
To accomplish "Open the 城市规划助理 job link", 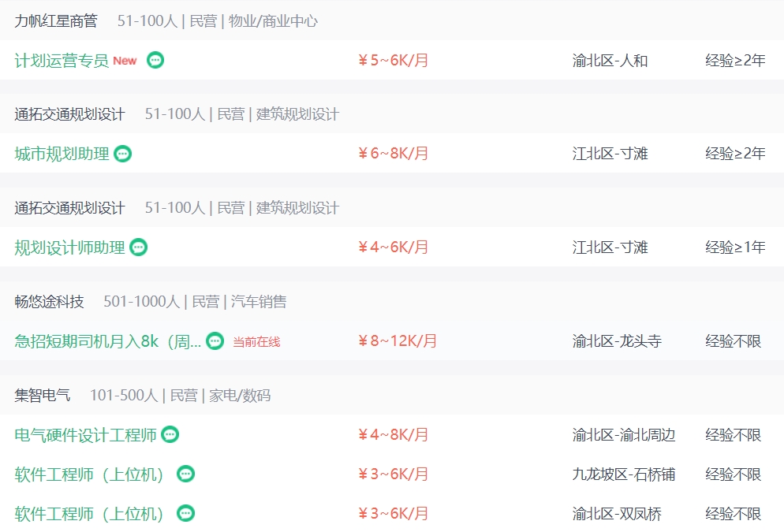I will click(x=62, y=154).
